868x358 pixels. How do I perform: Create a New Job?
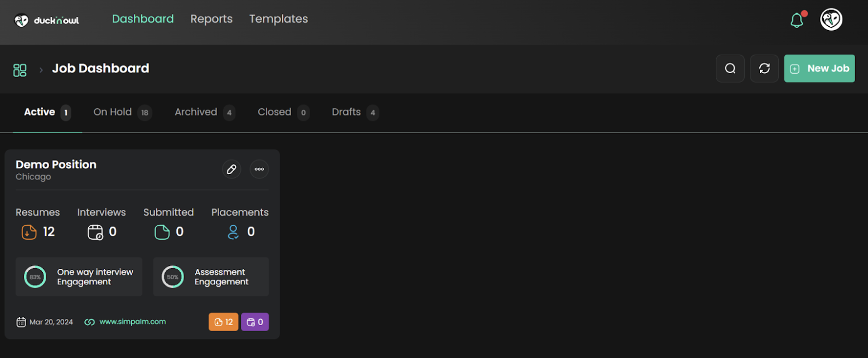(x=819, y=69)
